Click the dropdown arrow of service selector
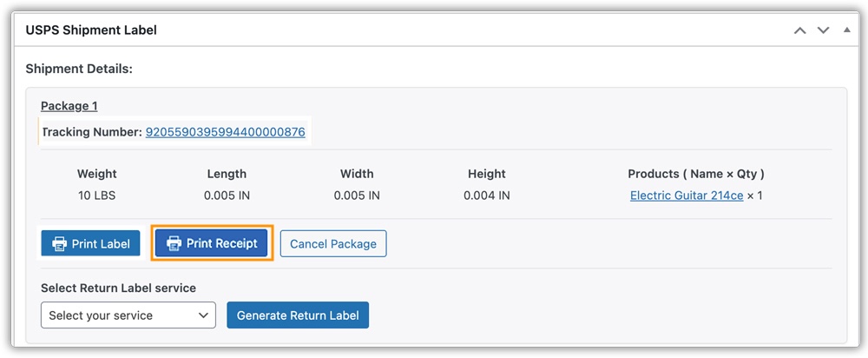This screenshot has height=358, width=868. [x=202, y=315]
